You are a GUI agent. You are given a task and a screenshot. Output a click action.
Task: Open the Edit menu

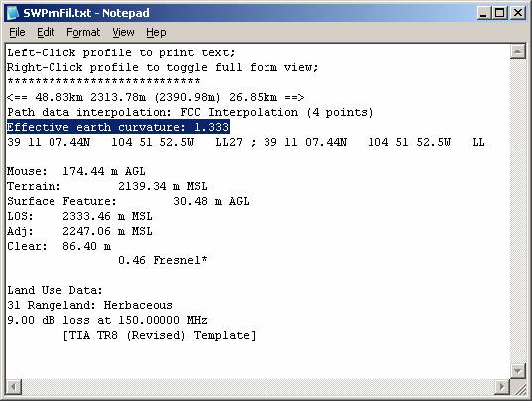click(46, 33)
